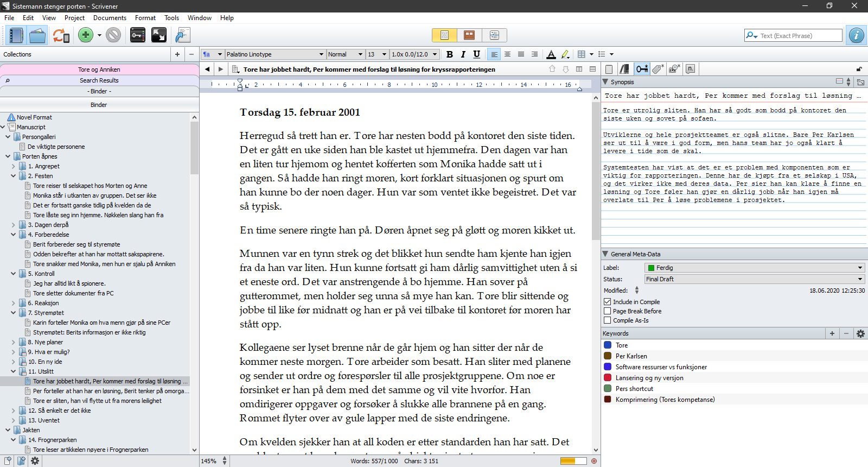The image size is (868, 467).
Task: Remove collection with minus button
Action: coord(191,54)
